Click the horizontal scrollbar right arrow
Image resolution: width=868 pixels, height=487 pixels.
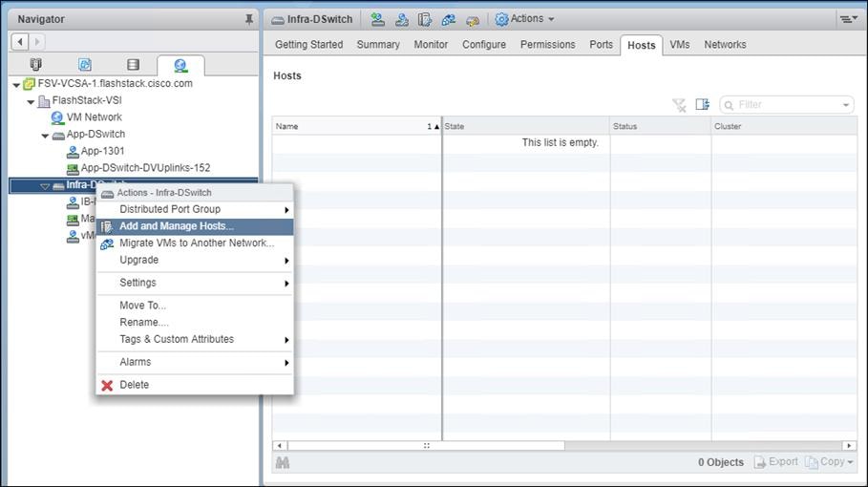tap(849, 446)
